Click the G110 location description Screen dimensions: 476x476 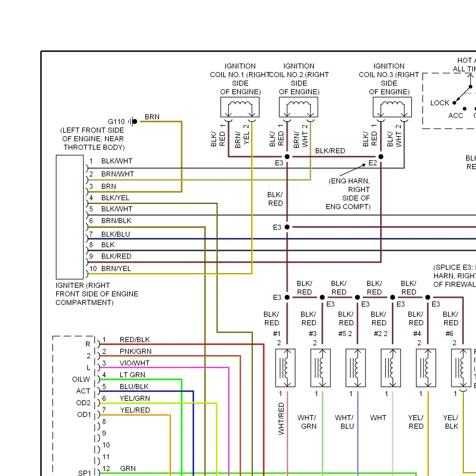click(x=93, y=139)
